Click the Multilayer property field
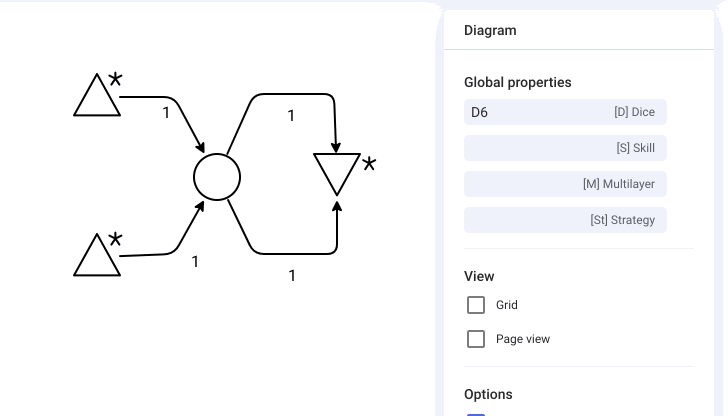The width and height of the screenshot is (728, 416). pyautogui.click(x=565, y=184)
